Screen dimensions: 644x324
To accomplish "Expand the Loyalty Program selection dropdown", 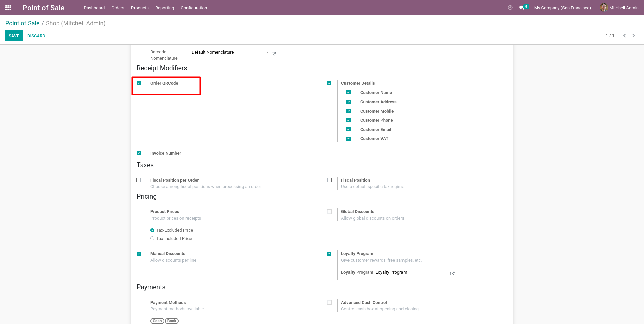I will pos(446,272).
